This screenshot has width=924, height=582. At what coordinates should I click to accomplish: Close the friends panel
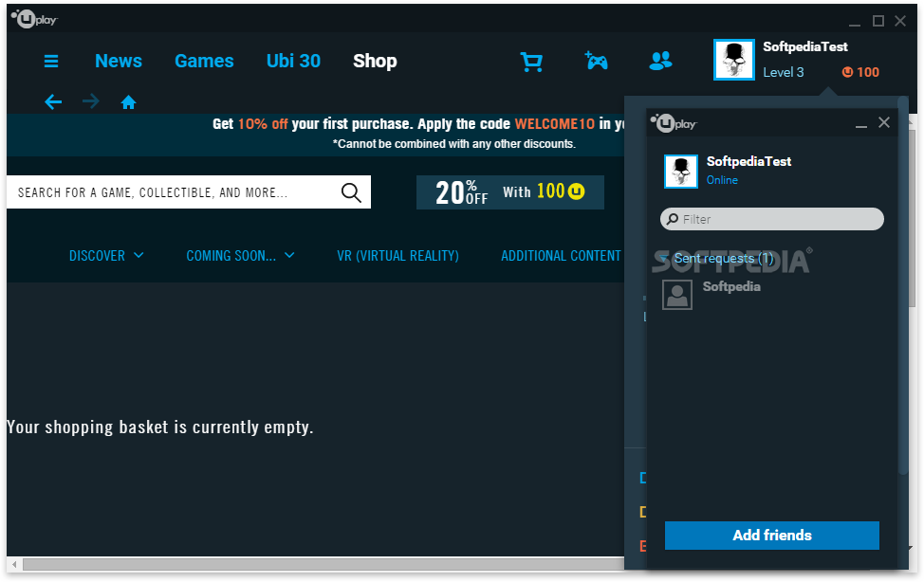click(x=884, y=122)
